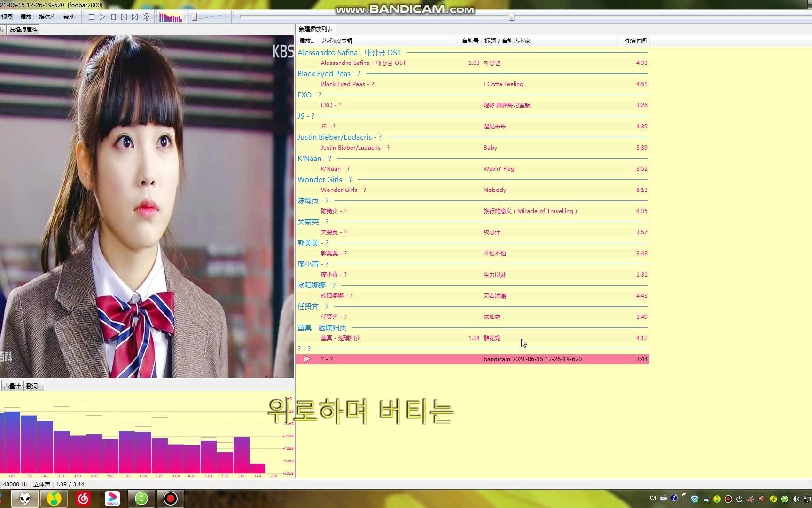Click the Stop playback button
Image resolution: width=812 pixels, height=508 pixels.
92,17
